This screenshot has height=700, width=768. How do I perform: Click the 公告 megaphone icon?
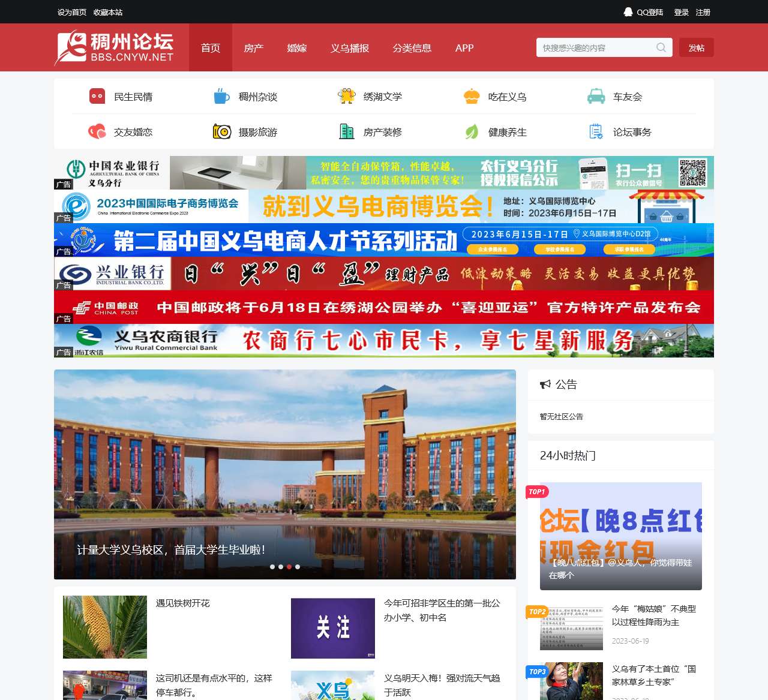545,384
